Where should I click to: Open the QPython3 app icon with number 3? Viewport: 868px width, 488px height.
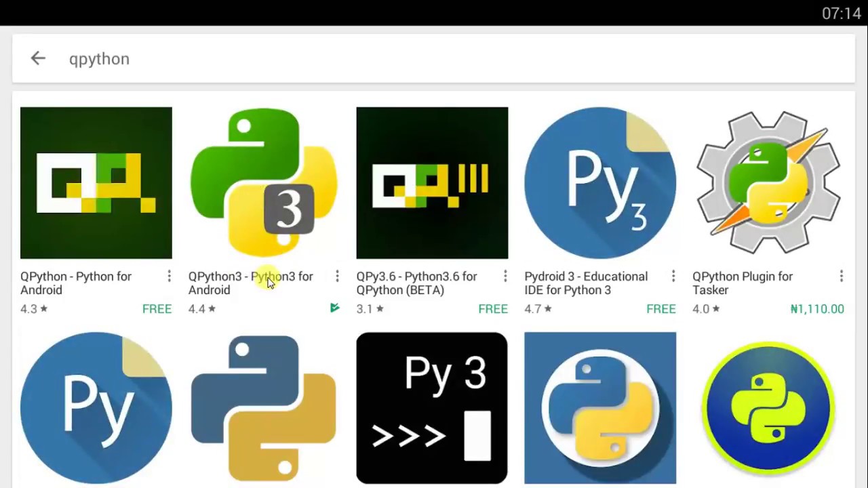(264, 183)
